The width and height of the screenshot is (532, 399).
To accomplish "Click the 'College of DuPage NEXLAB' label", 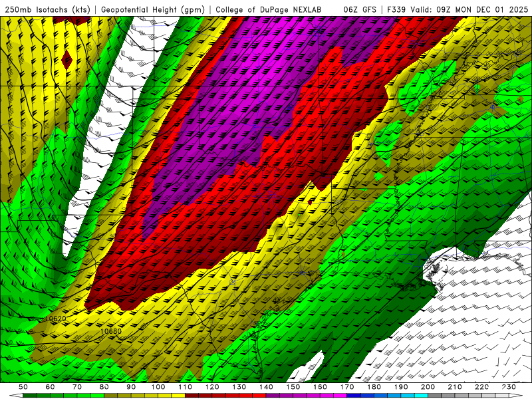I will 269,10.
